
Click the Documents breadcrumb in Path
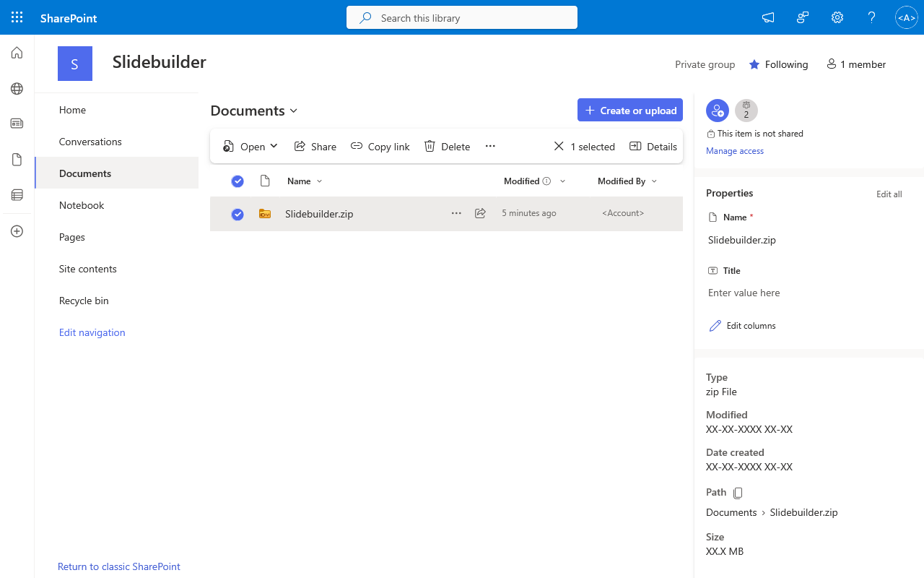[x=731, y=512]
